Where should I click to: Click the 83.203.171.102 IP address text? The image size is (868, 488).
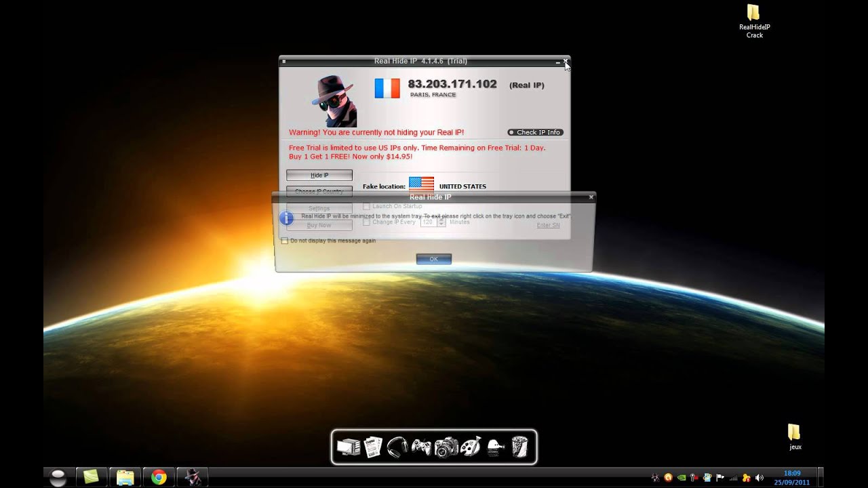click(x=452, y=84)
